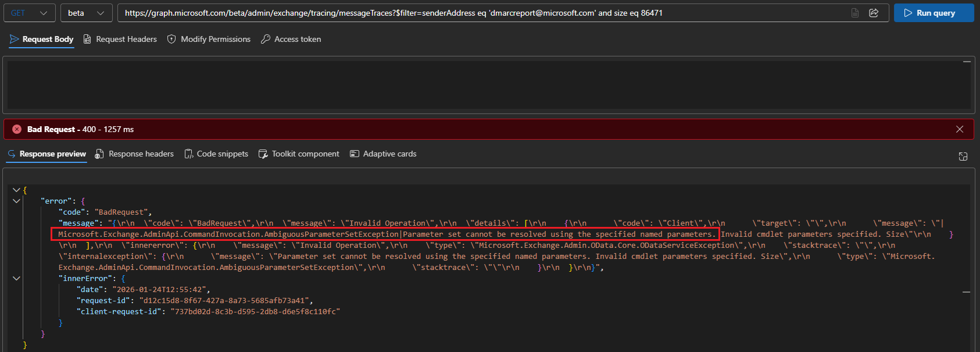980x352 pixels.
Task: Click the shield icon for Modify Permissions
Action: tap(171, 39)
